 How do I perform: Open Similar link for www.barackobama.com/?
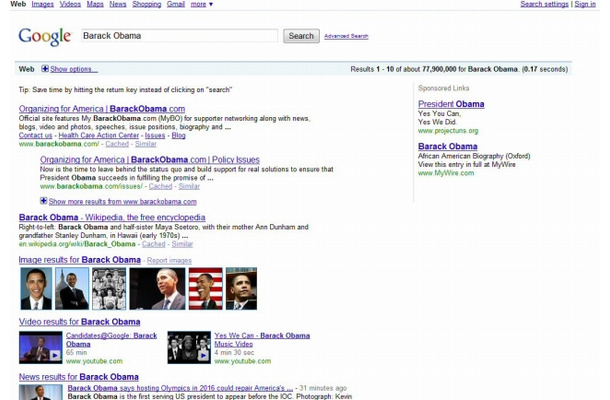tap(145, 144)
